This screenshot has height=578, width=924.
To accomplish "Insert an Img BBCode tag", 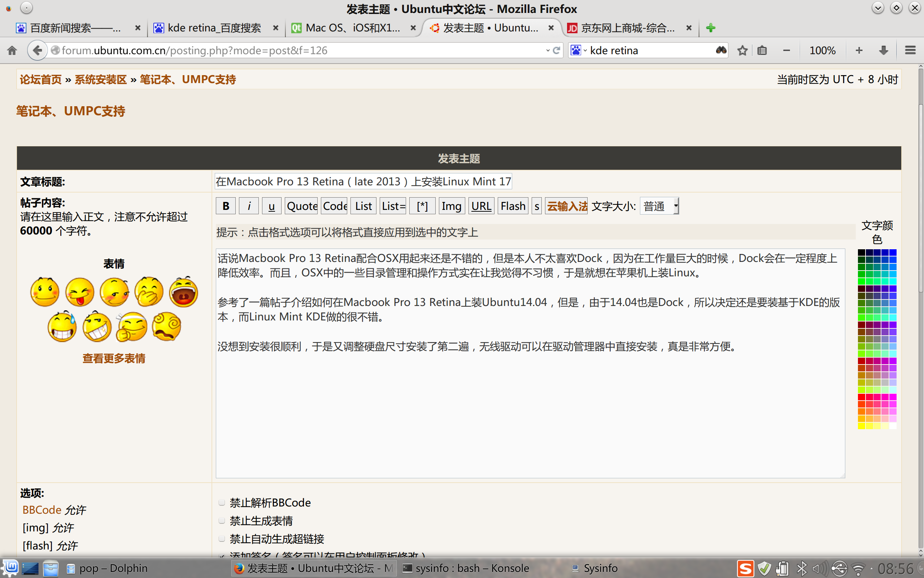I will (452, 206).
